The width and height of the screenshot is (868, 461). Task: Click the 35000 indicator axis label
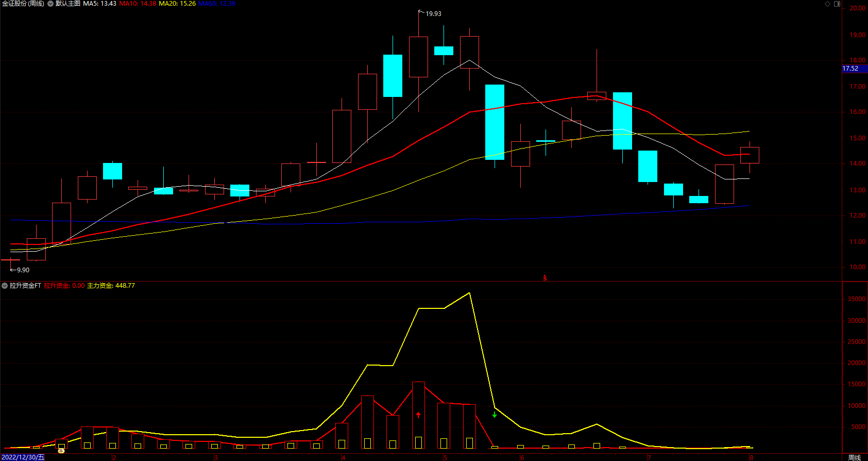[857, 299]
